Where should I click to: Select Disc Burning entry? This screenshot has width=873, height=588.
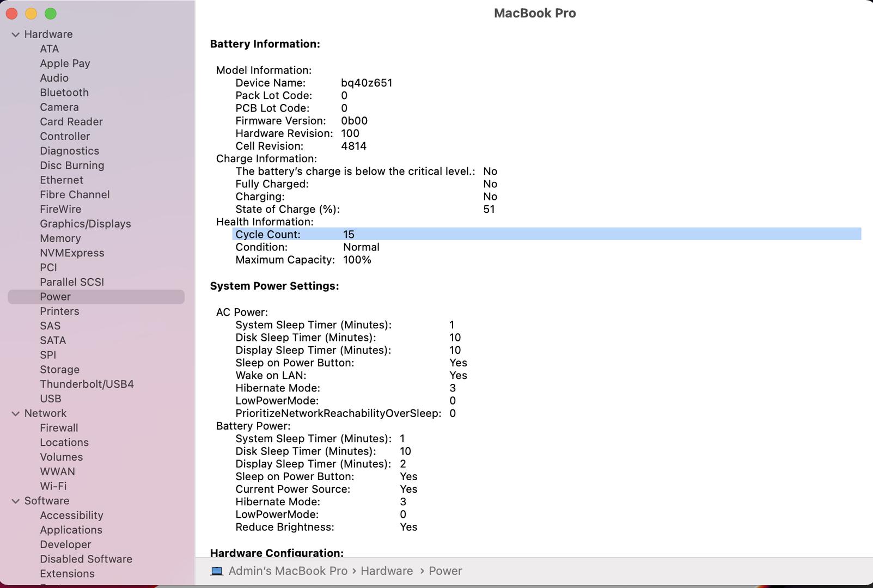(72, 166)
